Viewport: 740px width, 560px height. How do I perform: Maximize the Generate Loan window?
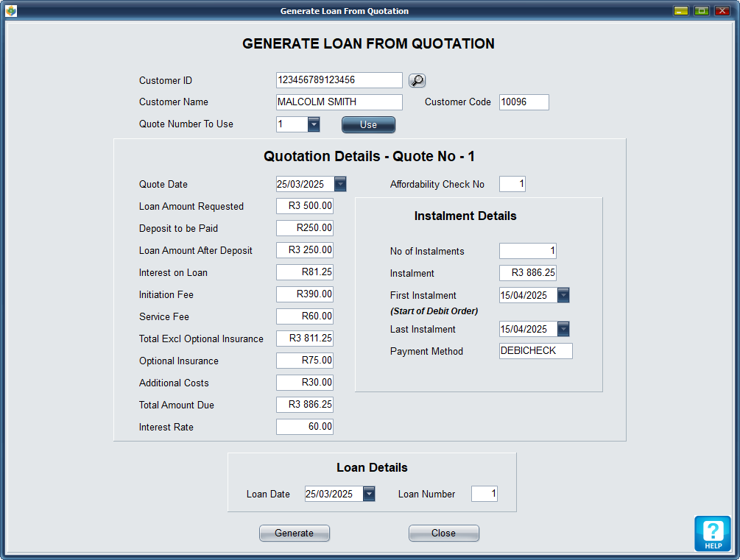coord(701,11)
